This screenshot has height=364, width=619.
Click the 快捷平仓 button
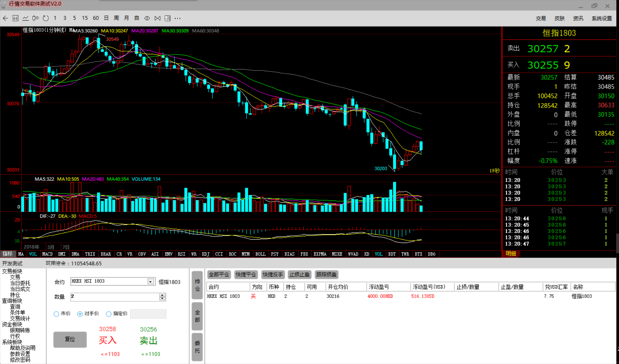click(x=246, y=275)
